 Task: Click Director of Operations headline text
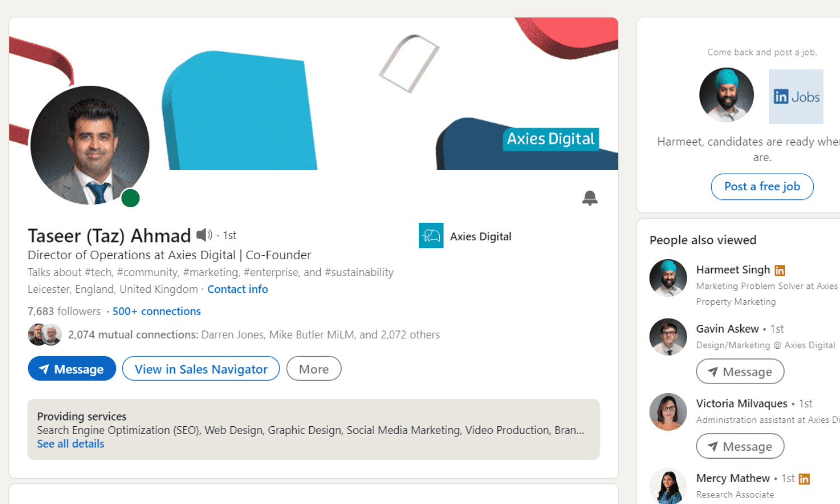pos(170,255)
